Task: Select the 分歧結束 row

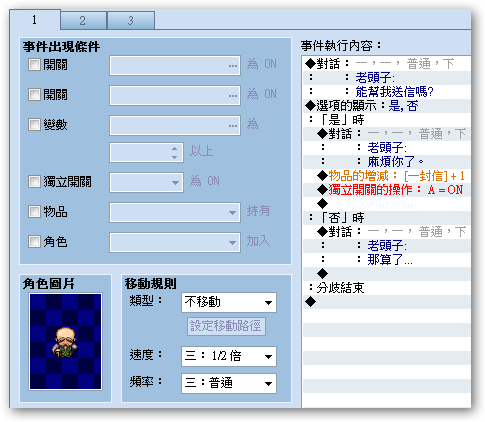Action: click(x=387, y=288)
